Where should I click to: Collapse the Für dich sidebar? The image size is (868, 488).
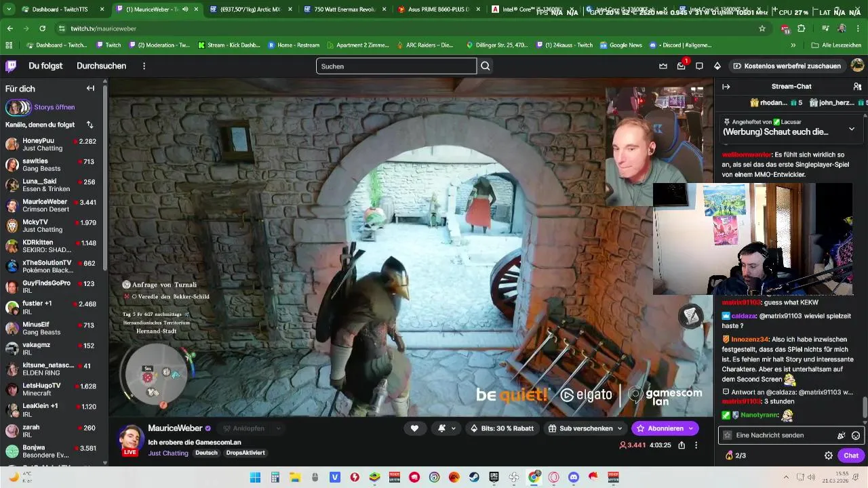click(90, 88)
